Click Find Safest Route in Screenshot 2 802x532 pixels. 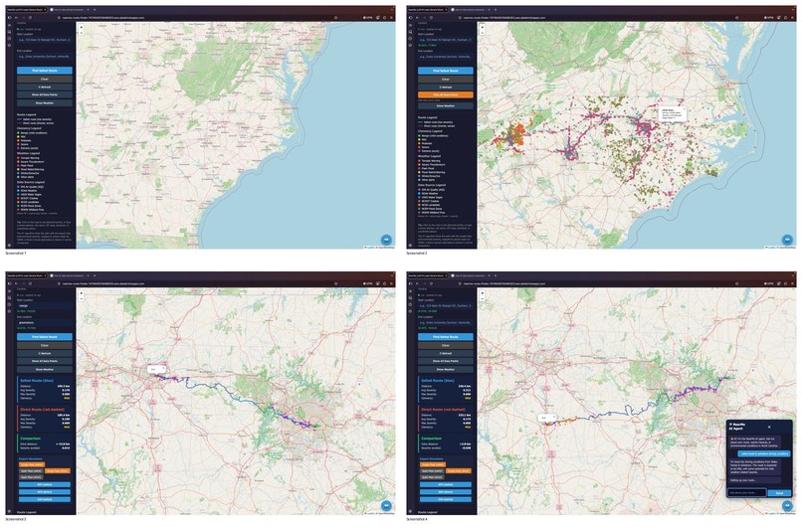click(x=446, y=71)
